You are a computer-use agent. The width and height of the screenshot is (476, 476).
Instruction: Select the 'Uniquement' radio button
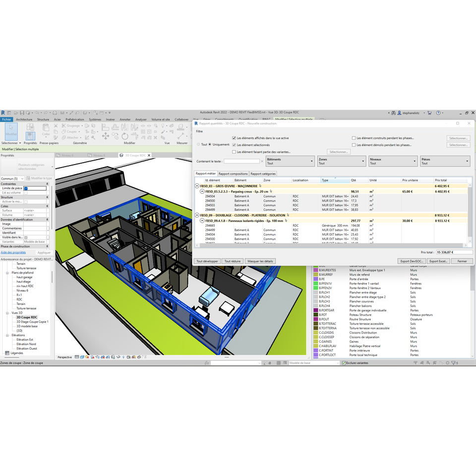tap(210, 144)
